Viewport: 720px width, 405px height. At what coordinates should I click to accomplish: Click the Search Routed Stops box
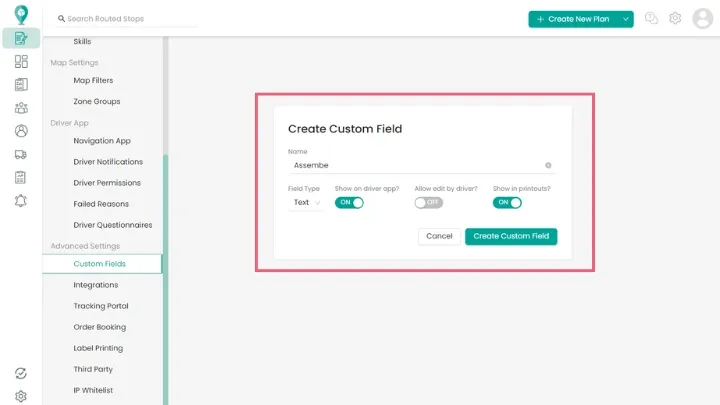click(x=125, y=19)
